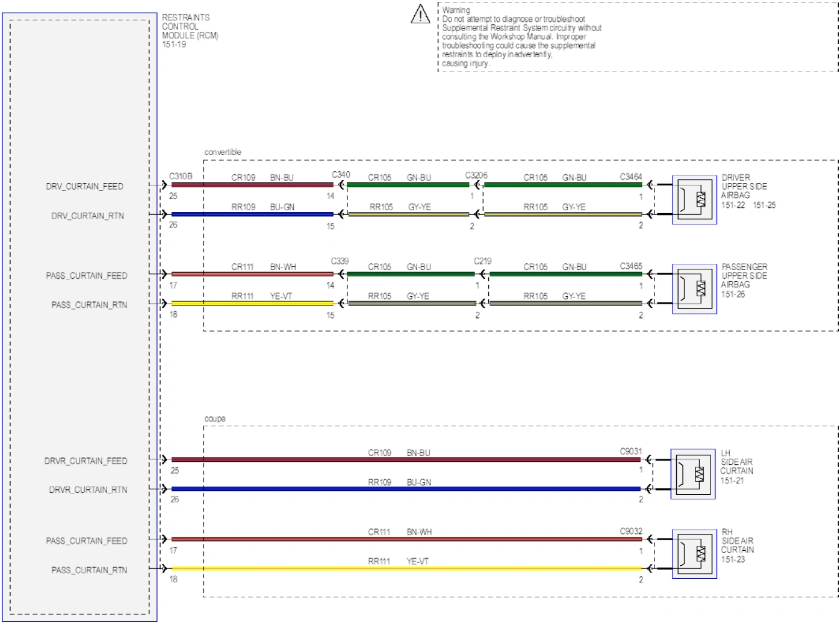
Task: Open page reference 151-19 under the RCM label
Action: 174,45
